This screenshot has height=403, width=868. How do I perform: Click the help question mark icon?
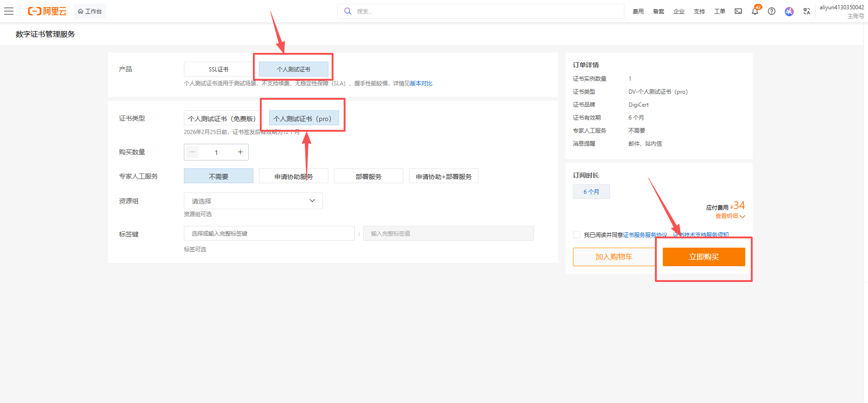tap(772, 11)
